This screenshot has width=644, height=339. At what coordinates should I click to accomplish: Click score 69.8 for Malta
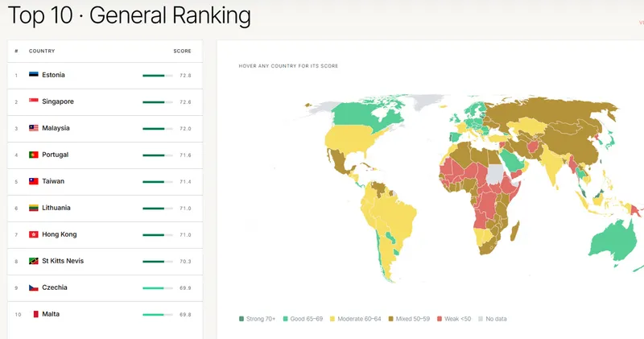(x=185, y=315)
